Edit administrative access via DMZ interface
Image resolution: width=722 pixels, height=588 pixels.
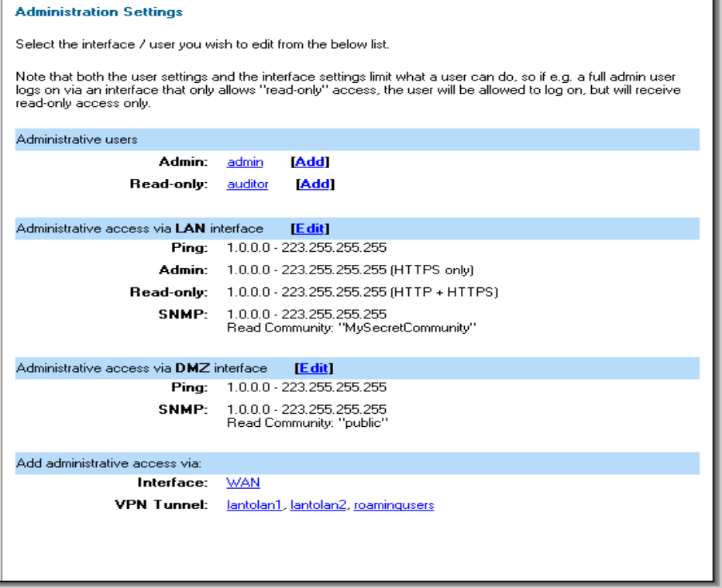point(314,368)
